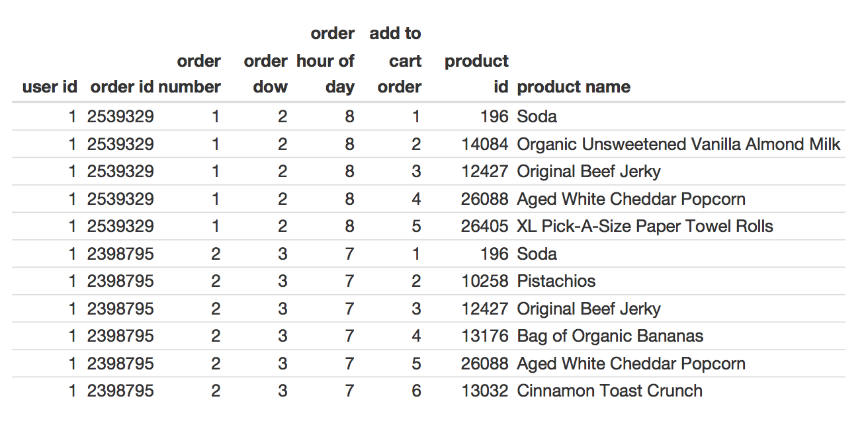Select the Organic Unsweetened Vanilla Almond Milk cell
Screen dimensions: 868x421
point(679,144)
